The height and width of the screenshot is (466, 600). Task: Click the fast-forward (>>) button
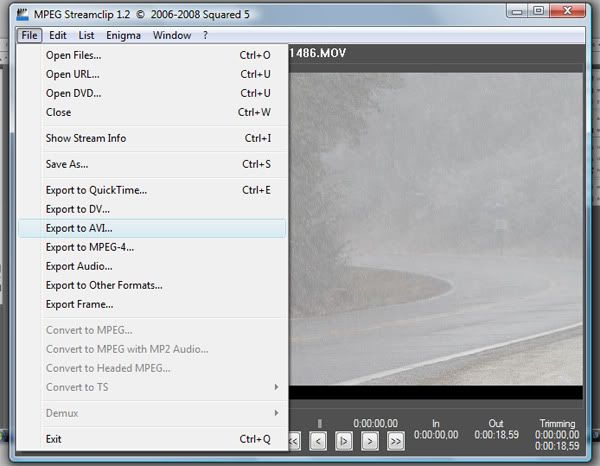pos(396,441)
